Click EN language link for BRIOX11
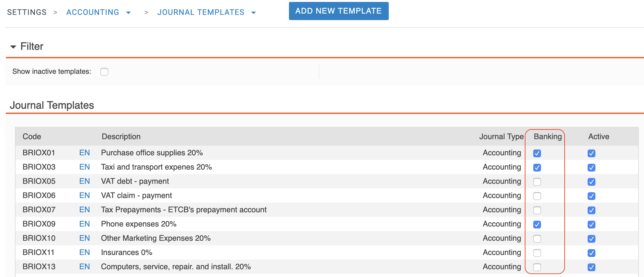Viewport: 644px width, 277px height. tap(85, 252)
